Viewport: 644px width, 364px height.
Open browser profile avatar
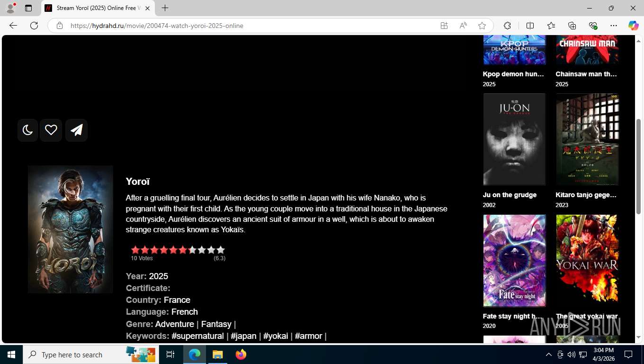tap(10, 8)
